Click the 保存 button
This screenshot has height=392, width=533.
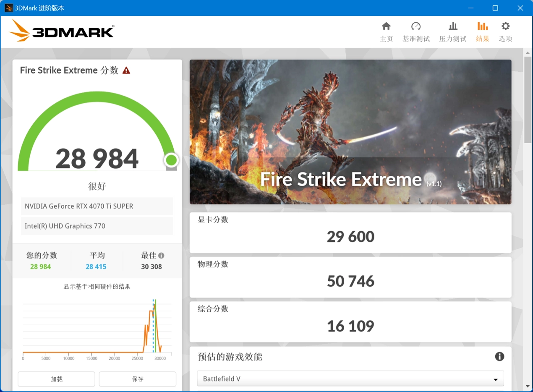click(138, 379)
